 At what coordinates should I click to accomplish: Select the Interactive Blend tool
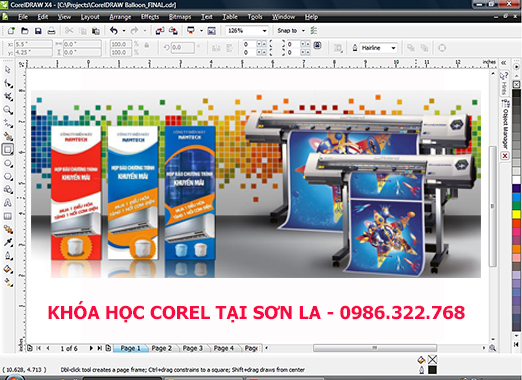coord(8,229)
